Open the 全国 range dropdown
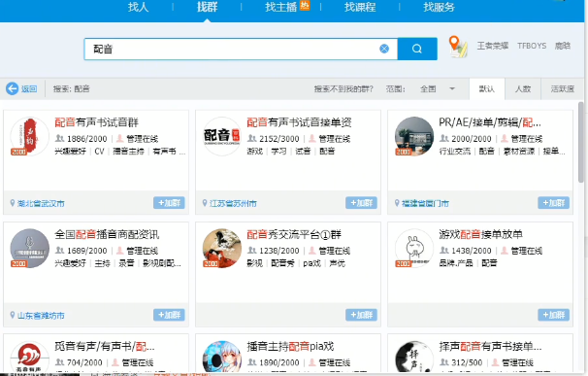 pos(438,89)
